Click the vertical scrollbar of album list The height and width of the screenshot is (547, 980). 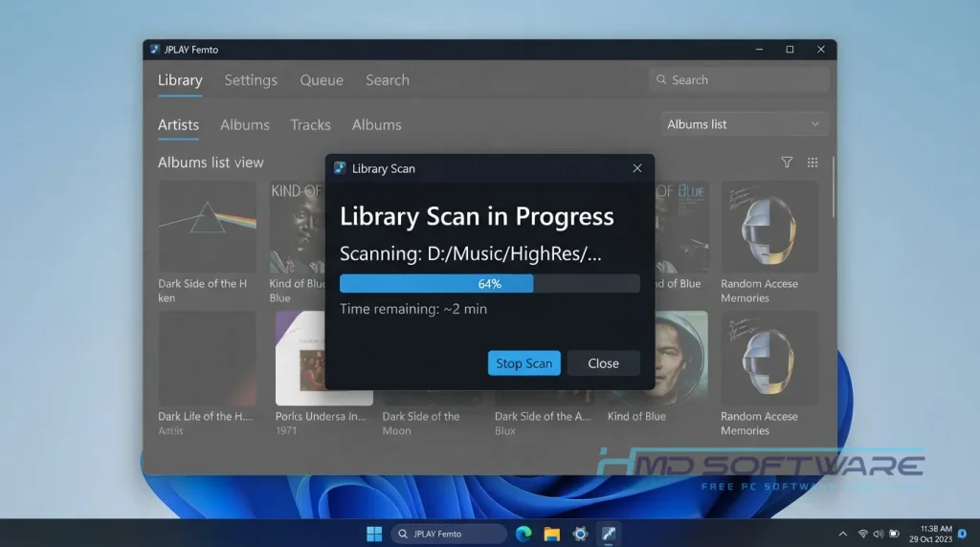[x=834, y=187]
